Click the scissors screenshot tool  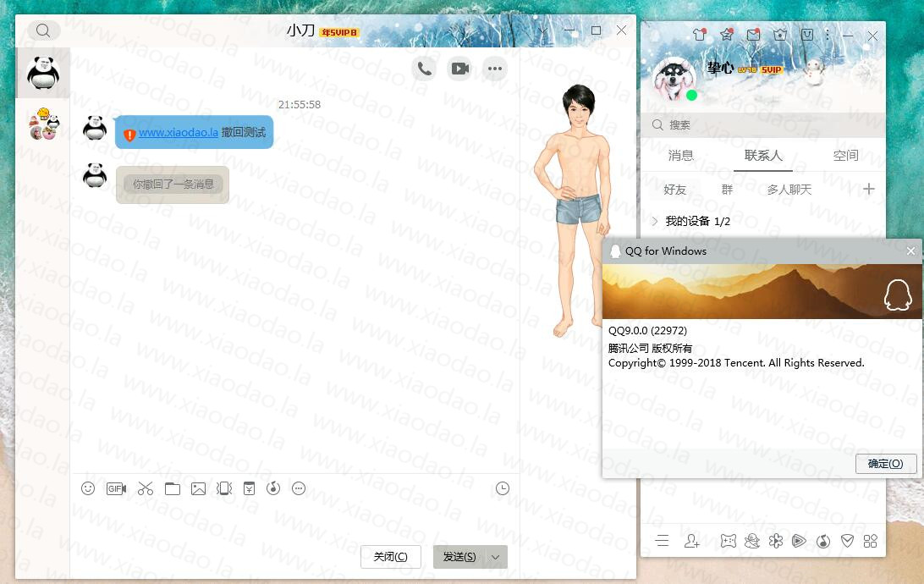pyautogui.click(x=145, y=488)
